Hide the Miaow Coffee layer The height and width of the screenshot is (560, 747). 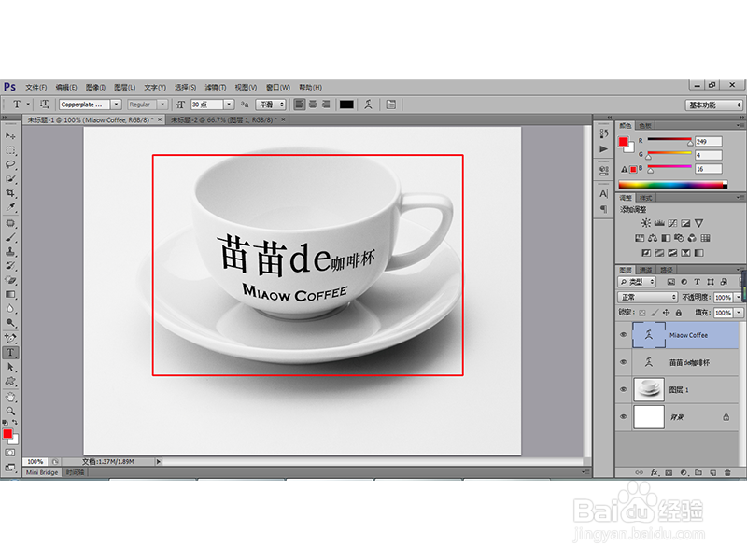coord(624,336)
